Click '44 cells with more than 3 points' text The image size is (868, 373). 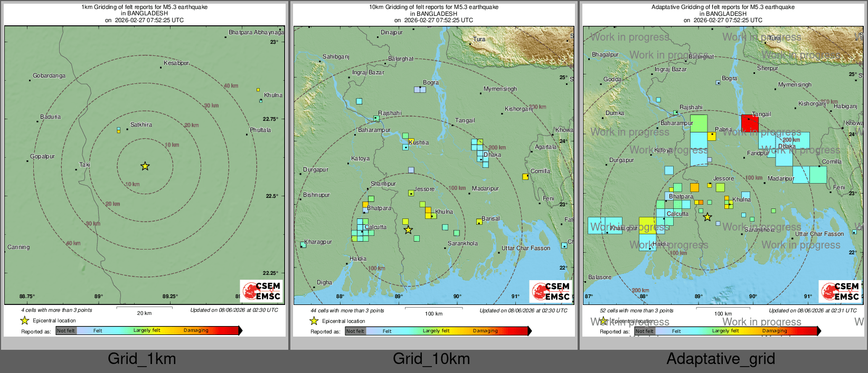click(x=346, y=310)
